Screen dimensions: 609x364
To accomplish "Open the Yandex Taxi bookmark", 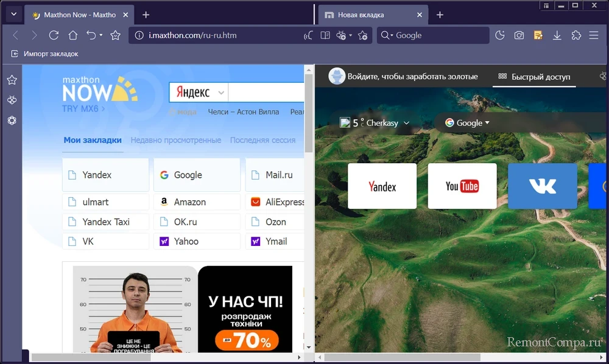I will coord(105,222).
